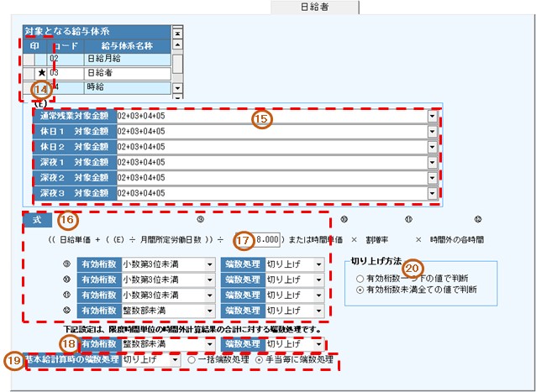Image resolution: width=536 pixels, height=392 pixels.
Task: Open the first 有効桁数 dropdown below the formula
Action: [209, 264]
